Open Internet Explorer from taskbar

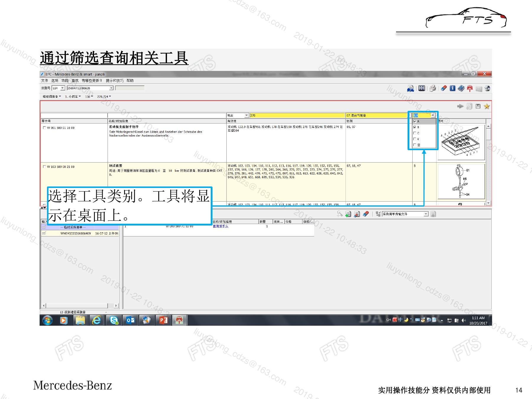click(96, 320)
